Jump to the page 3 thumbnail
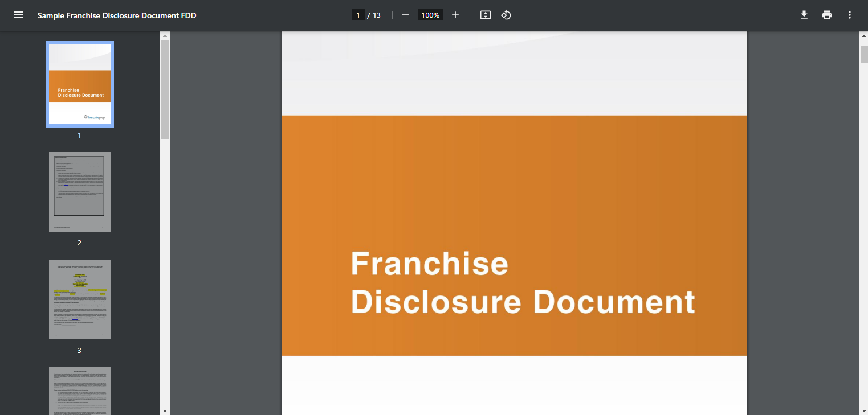This screenshot has height=415, width=868. coord(80,299)
